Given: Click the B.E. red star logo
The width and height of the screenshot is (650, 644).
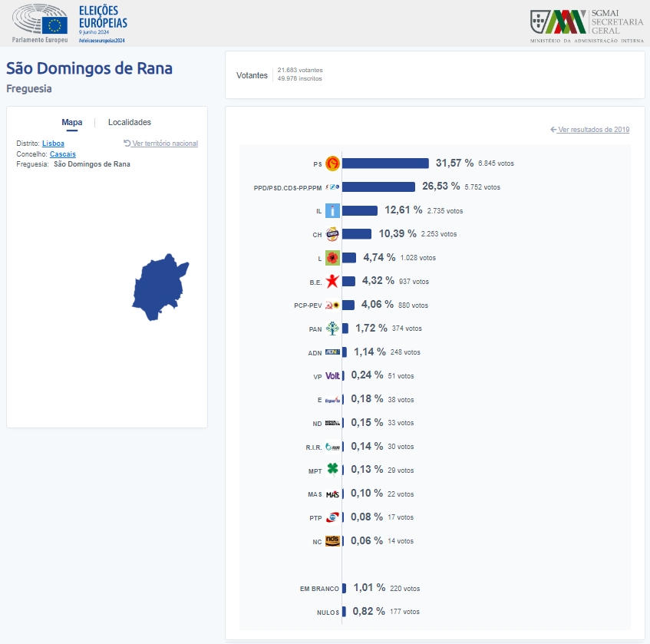Looking at the screenshot, I should pyautogui.click(x=332, y=282).
